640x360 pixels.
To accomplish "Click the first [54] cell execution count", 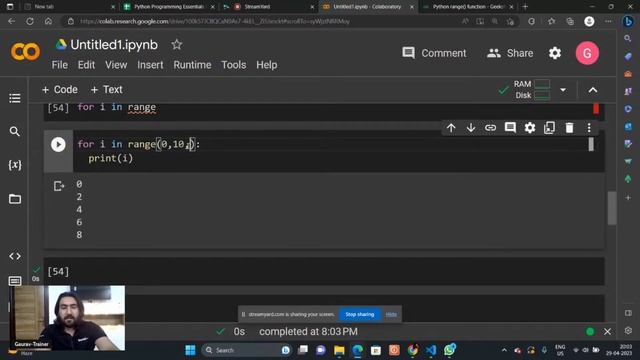I will pyautogui.click(x=58, y=108).
